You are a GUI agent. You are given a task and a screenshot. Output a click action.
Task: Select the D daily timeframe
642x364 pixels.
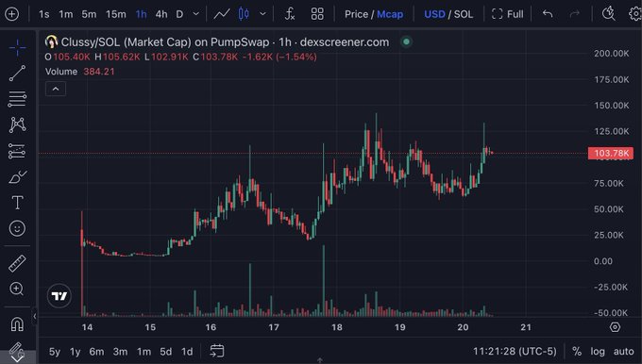click(179, 14)
